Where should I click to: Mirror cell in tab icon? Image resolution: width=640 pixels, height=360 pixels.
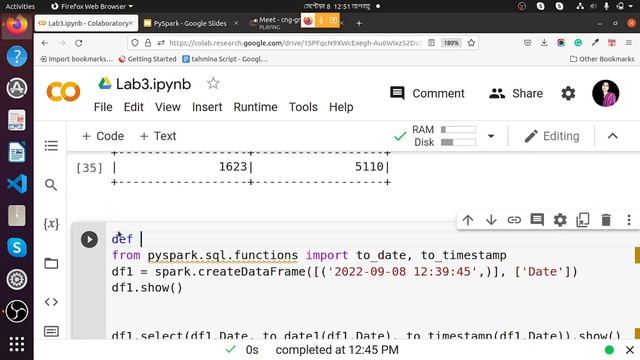tap(583, 220)
